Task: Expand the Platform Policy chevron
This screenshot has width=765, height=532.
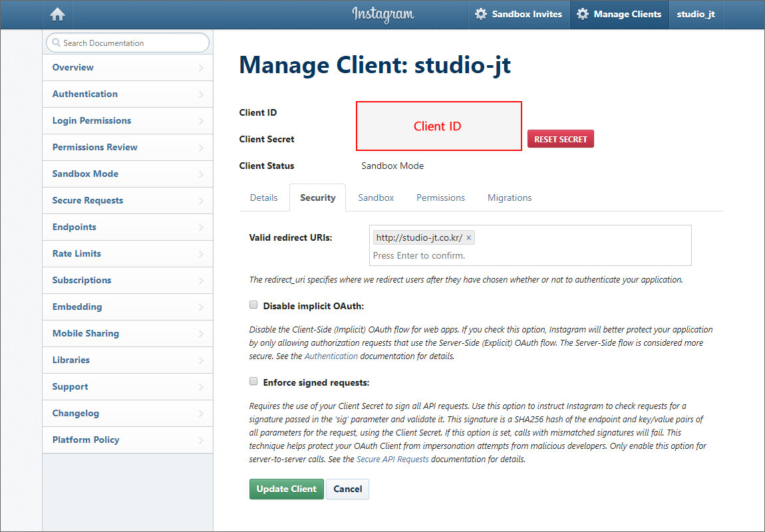Action: pyautogui.click(x=201, y=440)
